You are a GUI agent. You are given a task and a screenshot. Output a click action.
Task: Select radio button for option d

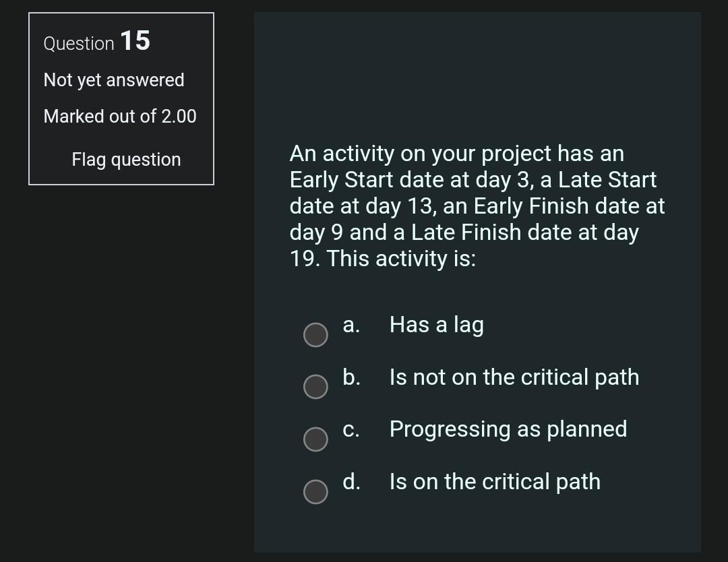315,492
